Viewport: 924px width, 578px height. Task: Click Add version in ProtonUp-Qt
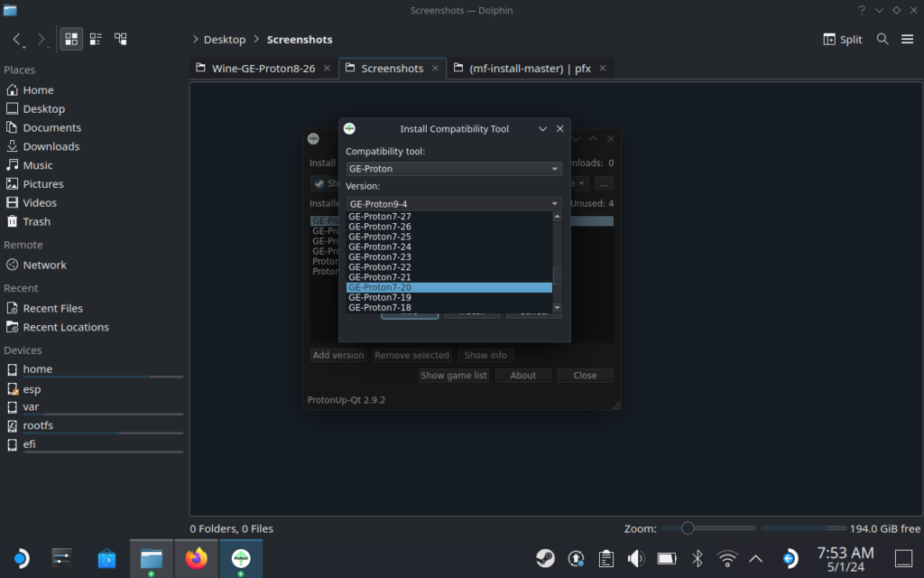[x=338, y=355]
